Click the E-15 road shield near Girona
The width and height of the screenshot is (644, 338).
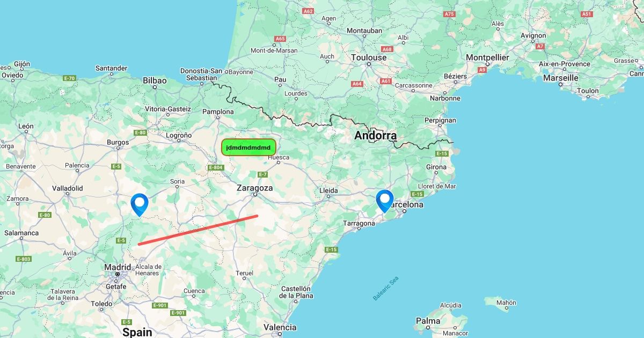tap(442, 153)
